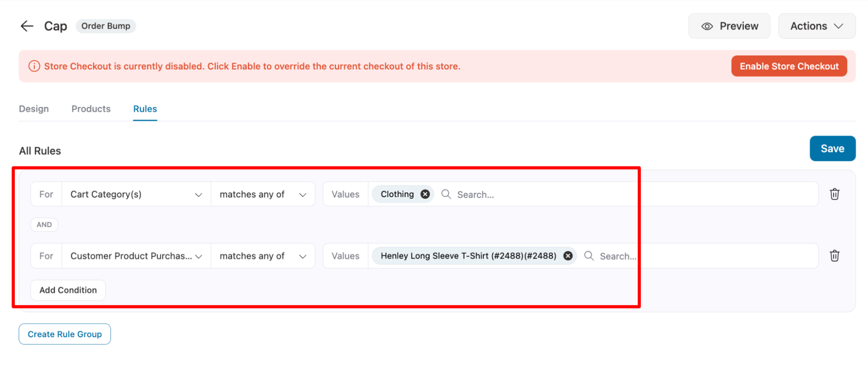
Task: Click the All Rules heading
Action: point(40,151)
